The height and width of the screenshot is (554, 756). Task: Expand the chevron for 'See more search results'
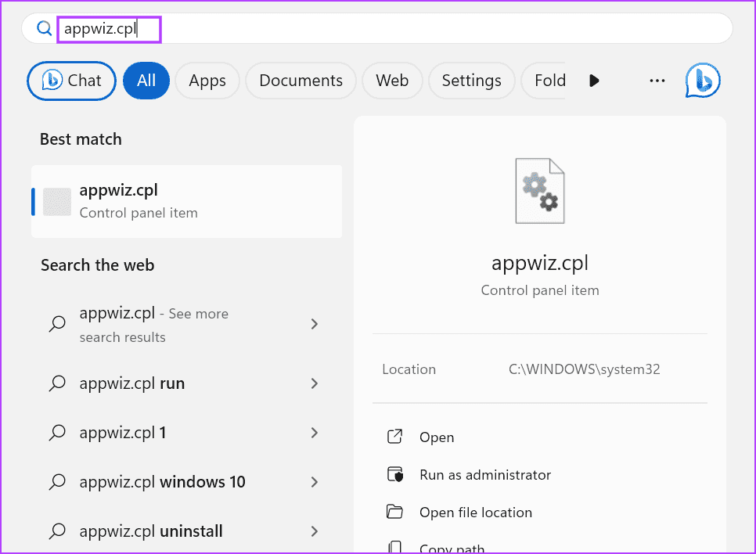[315, 324]
